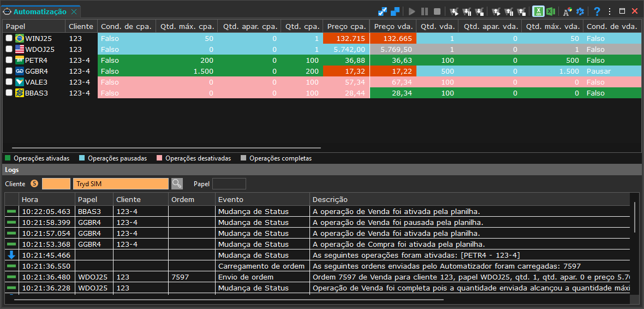644x309 pixels.
Task: Click the Logs horizontal scrollbar at bottom
Action: 229,300
